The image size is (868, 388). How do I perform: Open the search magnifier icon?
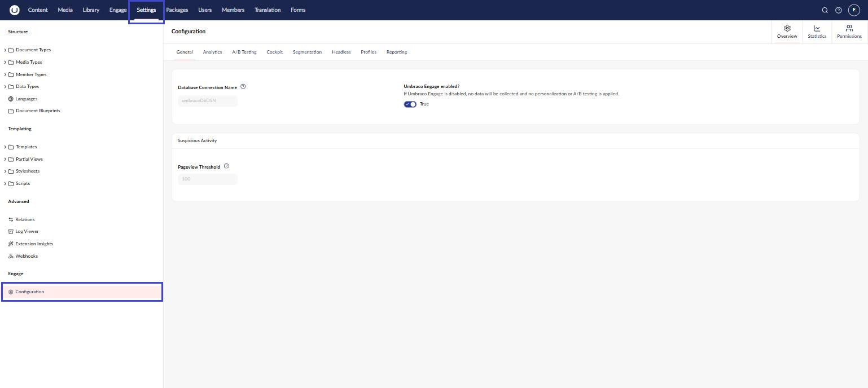click(825, 10)
